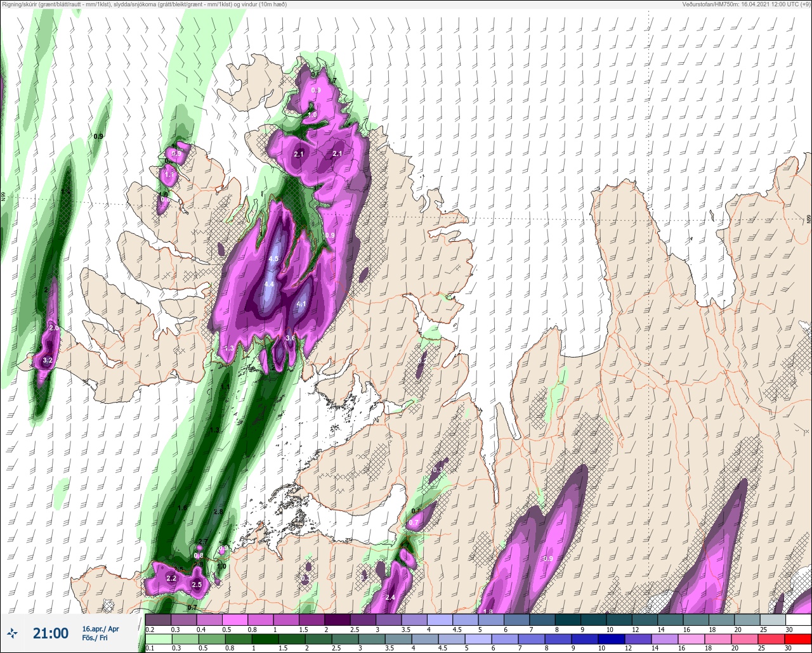Click the "16.apr./ Apr" date text
The width and height of the screenshot is (812, 653).
pyautogui.click(x=100, y=628)
